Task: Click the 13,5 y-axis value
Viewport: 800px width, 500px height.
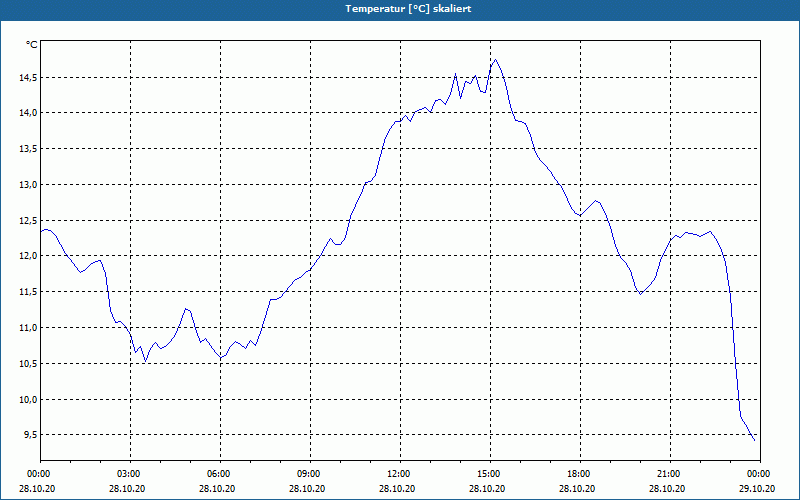Action: click(28, 148)
